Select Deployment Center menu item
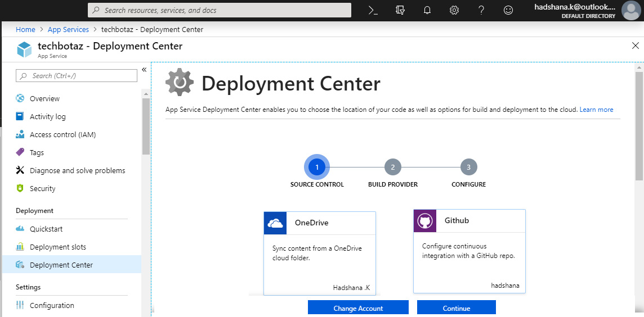Viewport: 644px width, 317px height. (x=71, y=265)
